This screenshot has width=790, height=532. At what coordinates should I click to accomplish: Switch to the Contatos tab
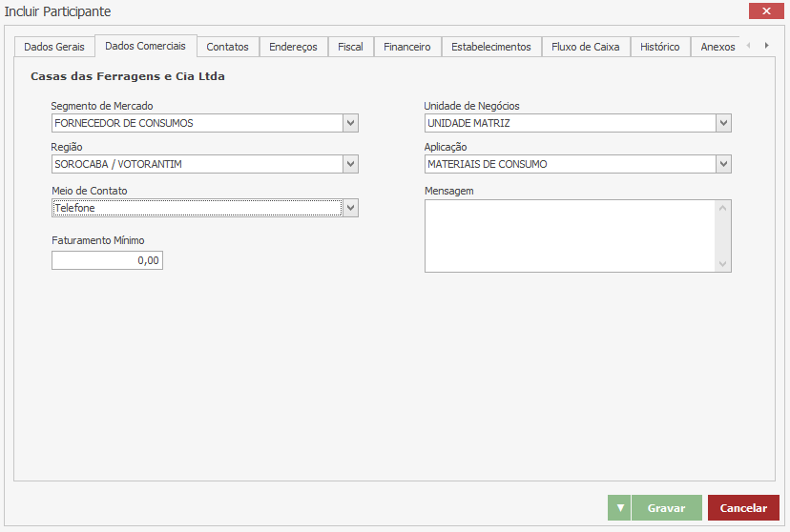click(x=227, y=47)
